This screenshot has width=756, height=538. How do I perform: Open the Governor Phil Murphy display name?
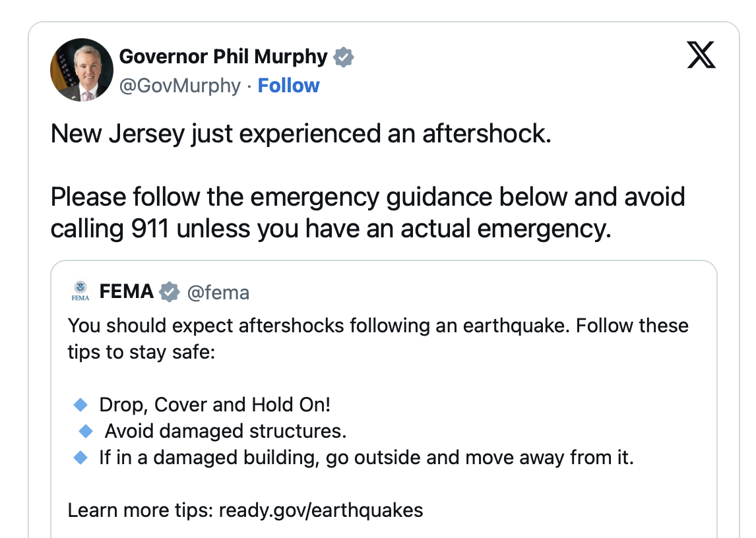click(x=223, y=57)
